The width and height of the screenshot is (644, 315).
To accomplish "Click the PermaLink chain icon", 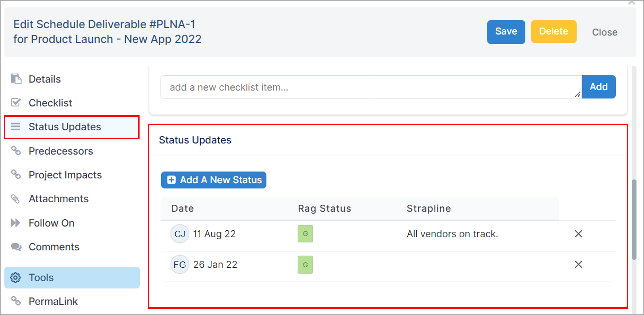I will click(x=16, y=301).
